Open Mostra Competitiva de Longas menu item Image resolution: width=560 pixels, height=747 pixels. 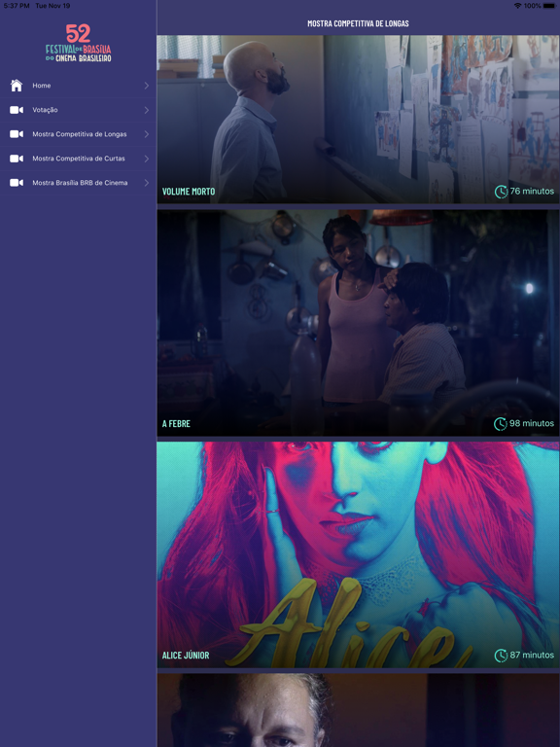(x=78, y=134)
